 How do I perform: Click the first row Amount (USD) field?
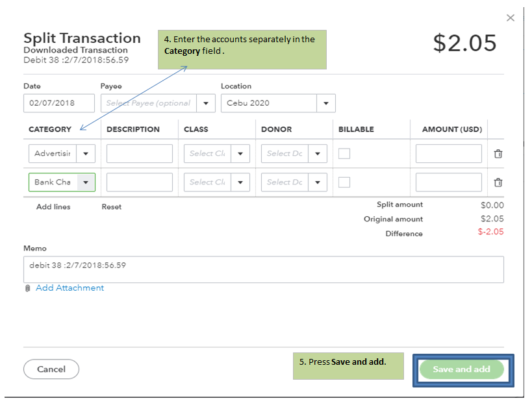(448, 154)
